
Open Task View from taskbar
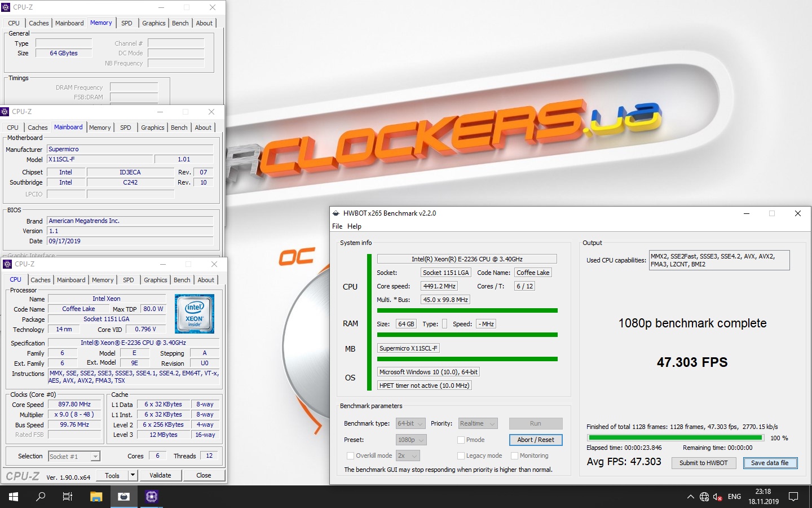click(68, 497)
